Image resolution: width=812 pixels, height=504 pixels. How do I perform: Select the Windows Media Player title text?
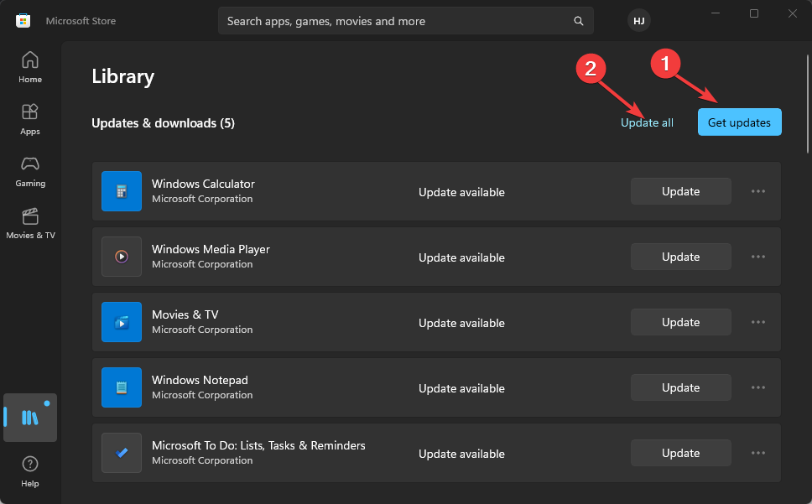(x=211, y=249)
